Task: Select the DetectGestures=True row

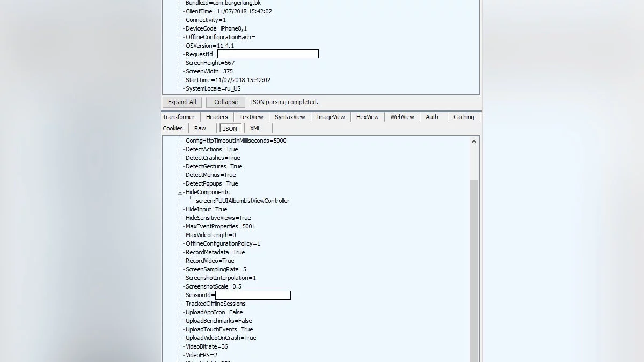Action: (x=214, y=166)
